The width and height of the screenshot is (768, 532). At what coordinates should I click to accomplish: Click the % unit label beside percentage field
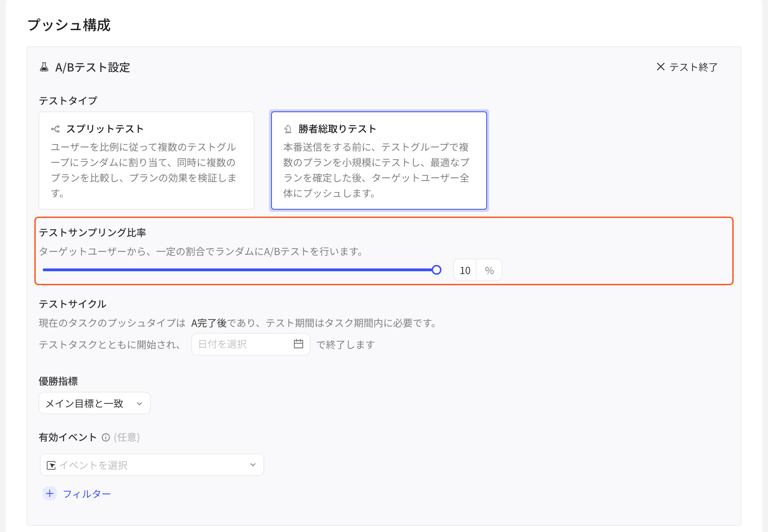click(x=489, y=270)
